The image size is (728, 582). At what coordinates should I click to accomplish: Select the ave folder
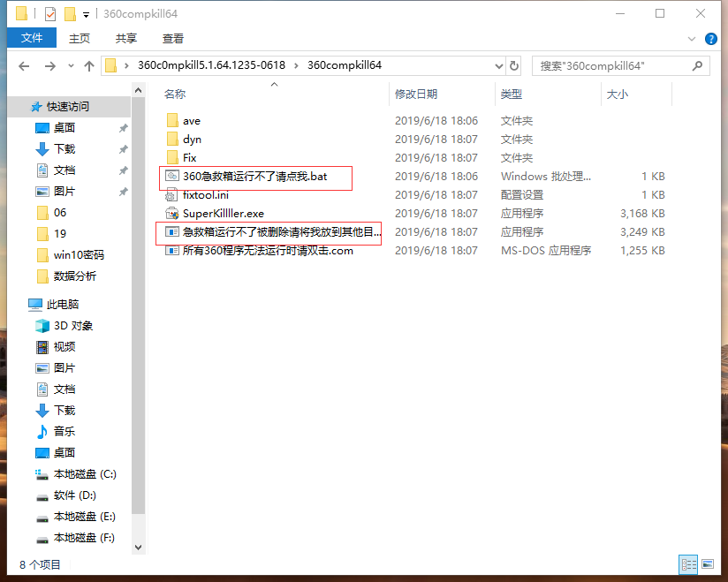192,121
